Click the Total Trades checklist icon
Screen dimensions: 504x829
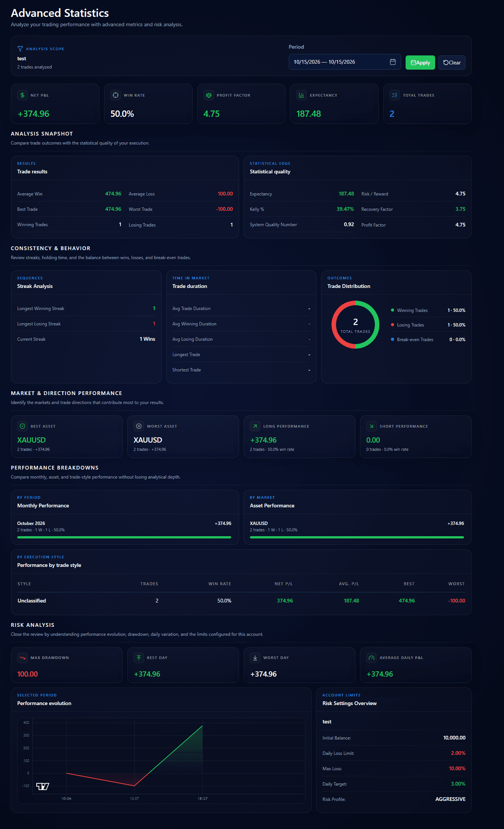[395, 95]
